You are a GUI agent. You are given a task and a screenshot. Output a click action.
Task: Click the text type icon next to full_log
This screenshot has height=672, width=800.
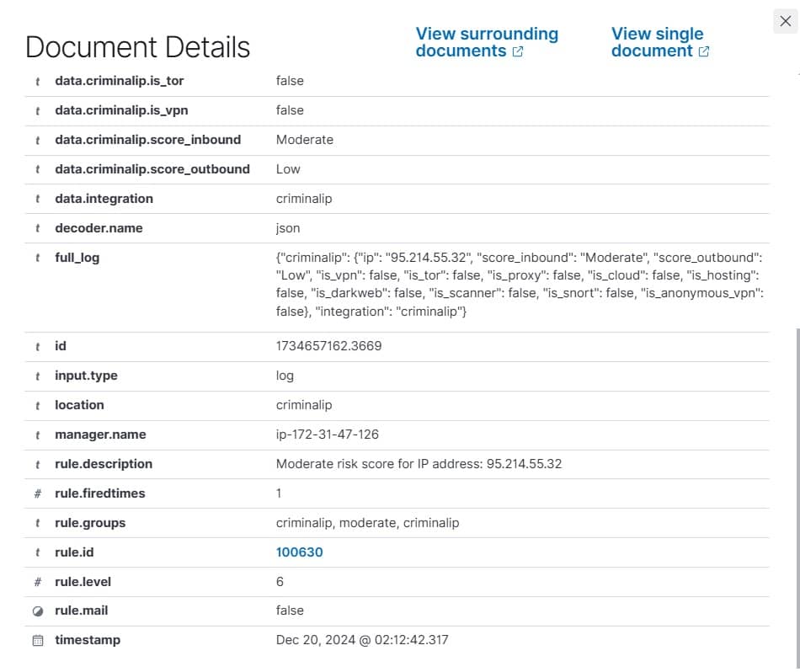[x=37, y=258]
